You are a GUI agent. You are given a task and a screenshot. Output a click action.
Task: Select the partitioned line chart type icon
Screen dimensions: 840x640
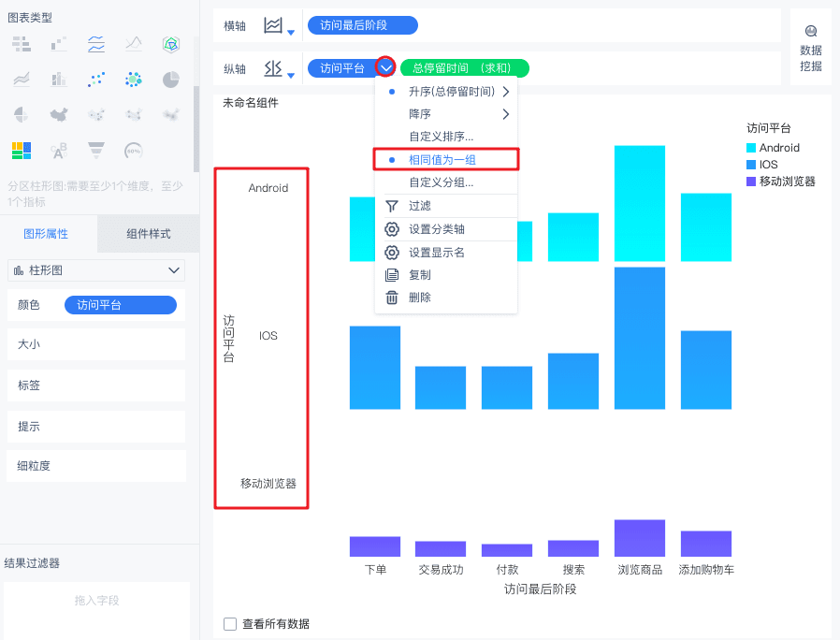(x=96, y=44)
